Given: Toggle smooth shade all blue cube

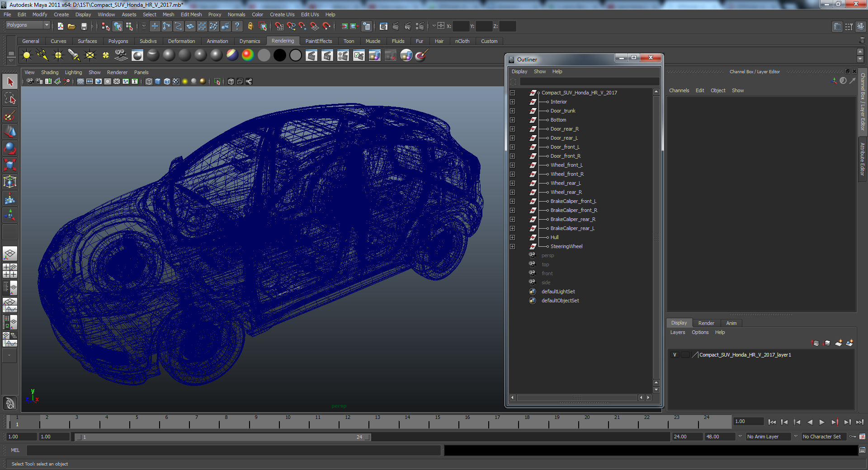Looking at the screenshot, I should point(158,81).
